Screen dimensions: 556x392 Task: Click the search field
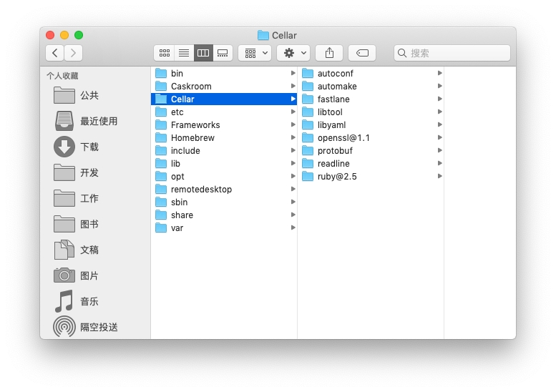click(x=452, y=53)
